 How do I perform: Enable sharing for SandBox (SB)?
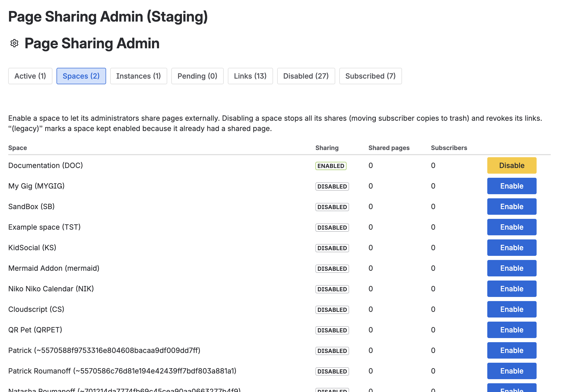point(512,207)
